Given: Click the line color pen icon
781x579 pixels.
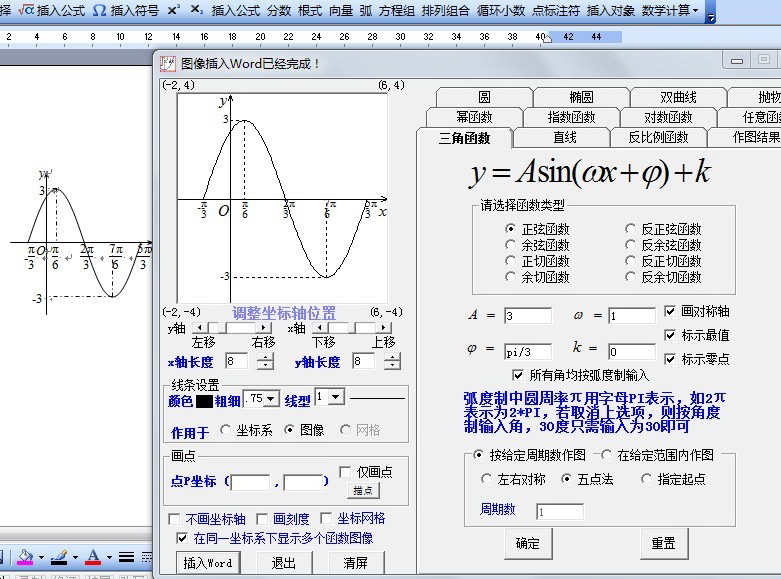Looking at the screenshot, I should (x=58, y=557).
